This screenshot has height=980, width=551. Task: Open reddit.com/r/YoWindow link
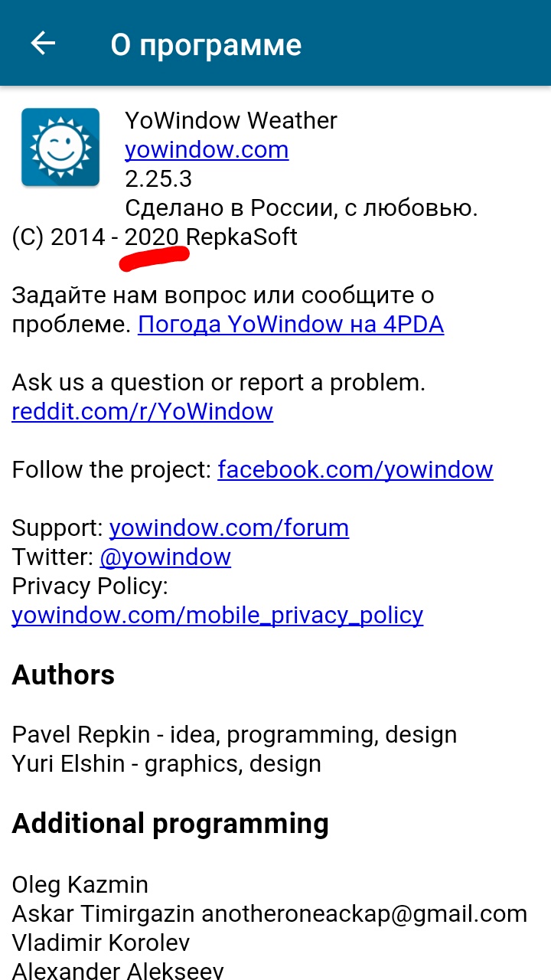click(x=142, y=412)
